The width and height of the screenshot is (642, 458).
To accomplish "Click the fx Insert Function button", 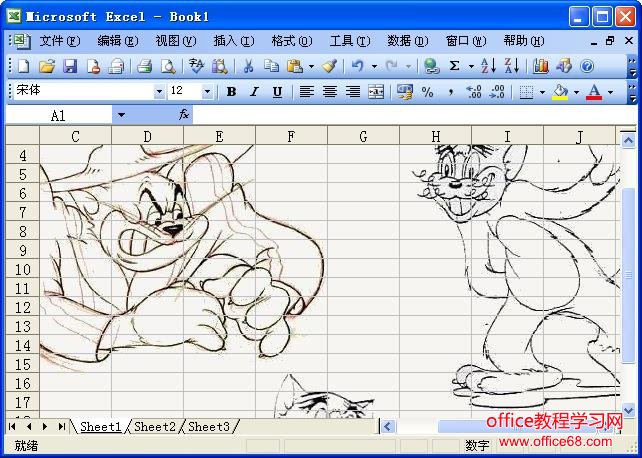I will [x=184, y=115].
